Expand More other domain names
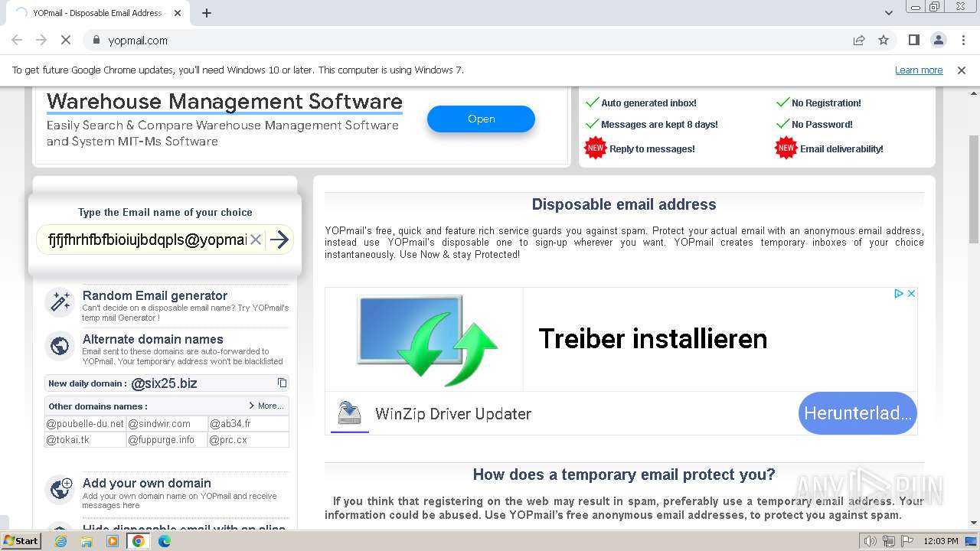980x551 pixels. 266,406
